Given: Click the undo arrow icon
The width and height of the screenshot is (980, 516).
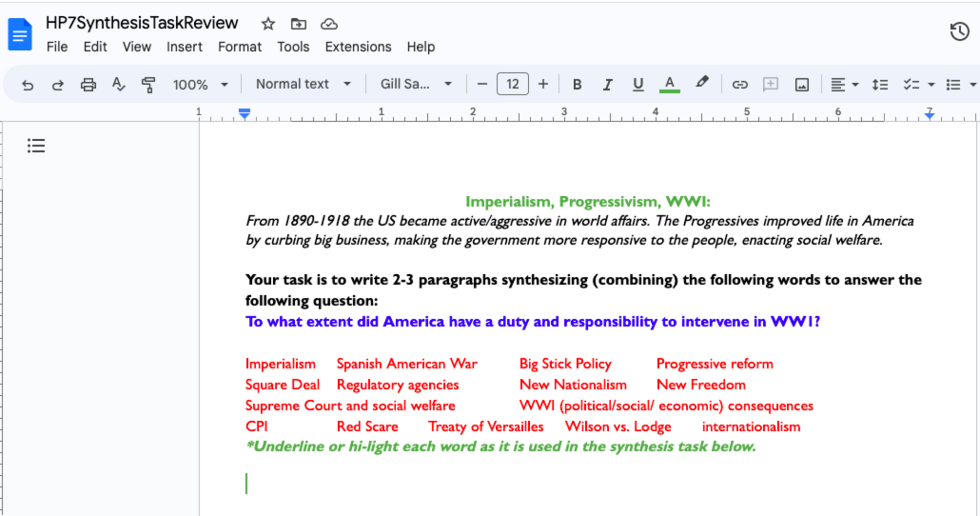Looking at the screenshot, I should tap(28, 85).
